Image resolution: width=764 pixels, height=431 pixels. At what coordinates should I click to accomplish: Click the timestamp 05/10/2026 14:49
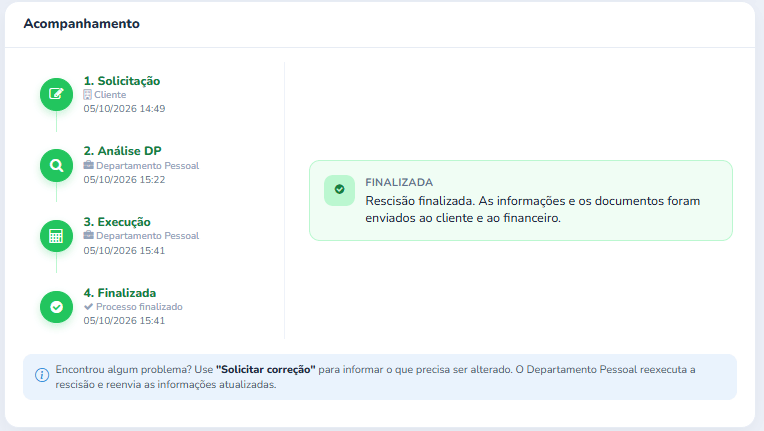point(124,109)
